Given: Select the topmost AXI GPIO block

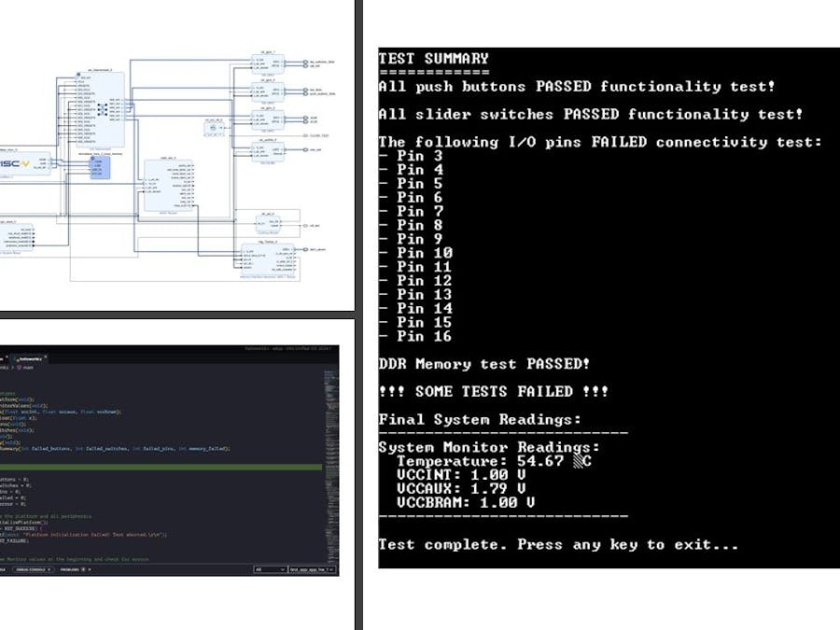Looking at the screenshot, I should point(267,63).
